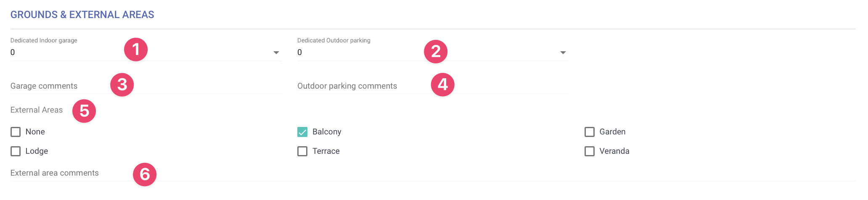Viewport: 868px width, 200px height.
Task: Select the Terrace checkbox
Action: tap(302, 151)
